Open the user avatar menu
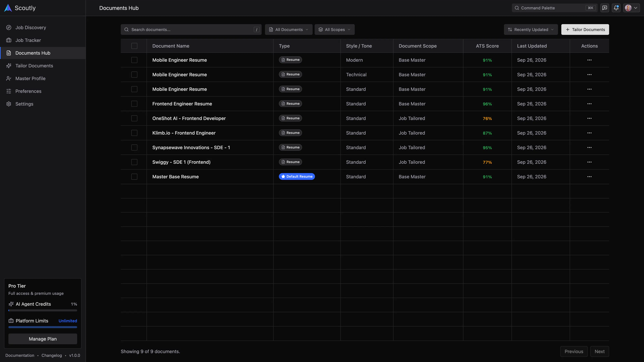This screenshot has height=362, width=644. [x=631, y=8]
